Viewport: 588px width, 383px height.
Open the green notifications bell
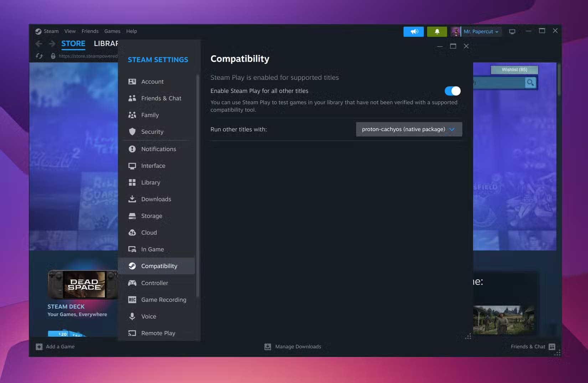437,31
